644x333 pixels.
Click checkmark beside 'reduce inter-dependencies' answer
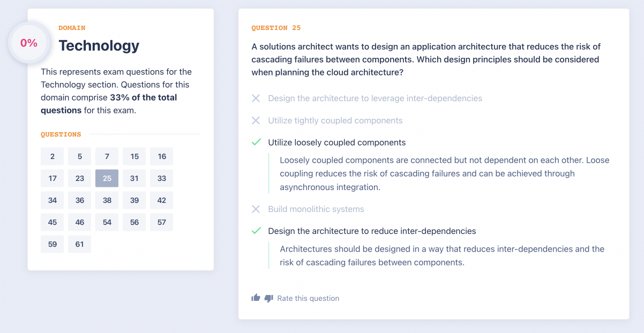[x=256, y=231]
